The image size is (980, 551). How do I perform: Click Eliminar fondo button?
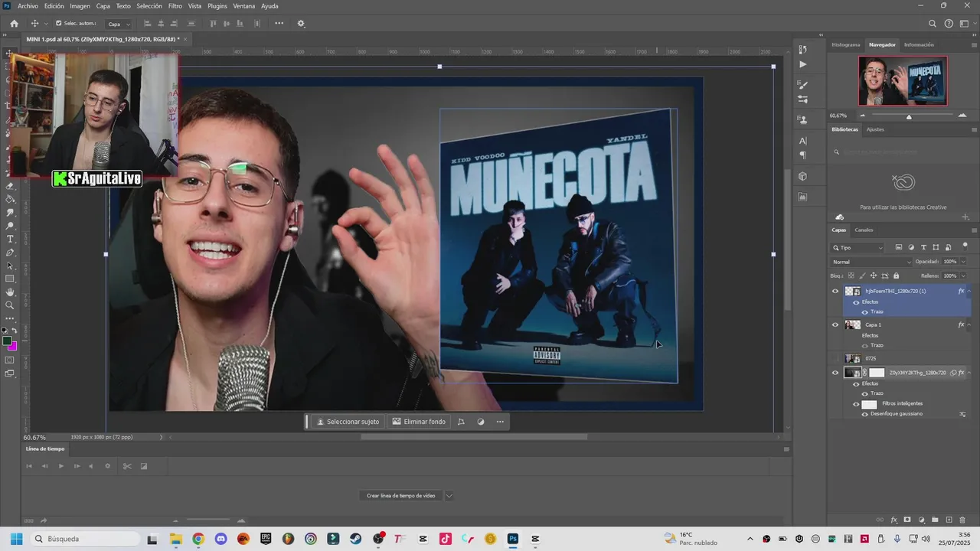[x=419, y=422]
